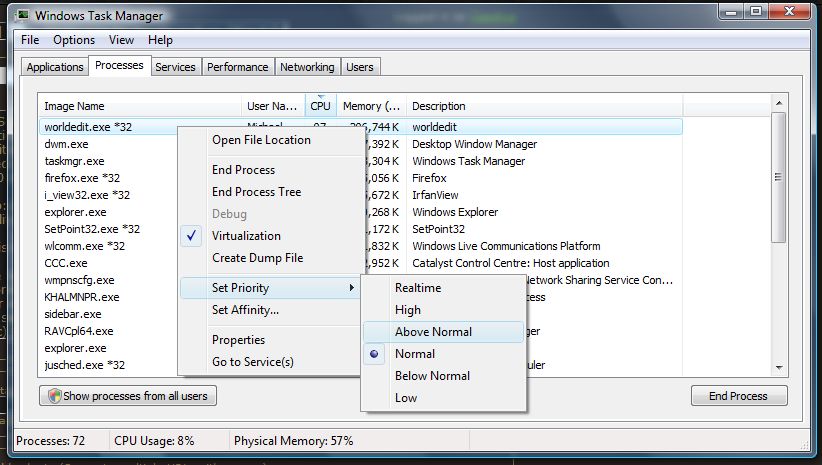The image size is (822, 465).
Task: Select the RAVCpl64.exe process
Action: tap(79, 331)
